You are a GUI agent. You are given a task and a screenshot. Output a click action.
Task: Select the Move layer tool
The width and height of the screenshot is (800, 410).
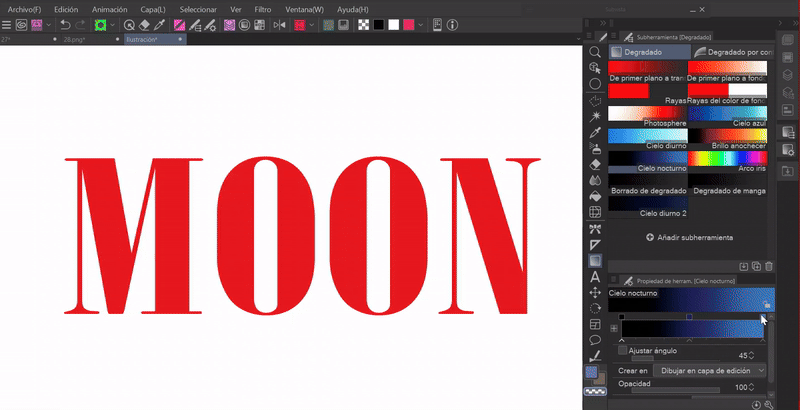[595, 293]
